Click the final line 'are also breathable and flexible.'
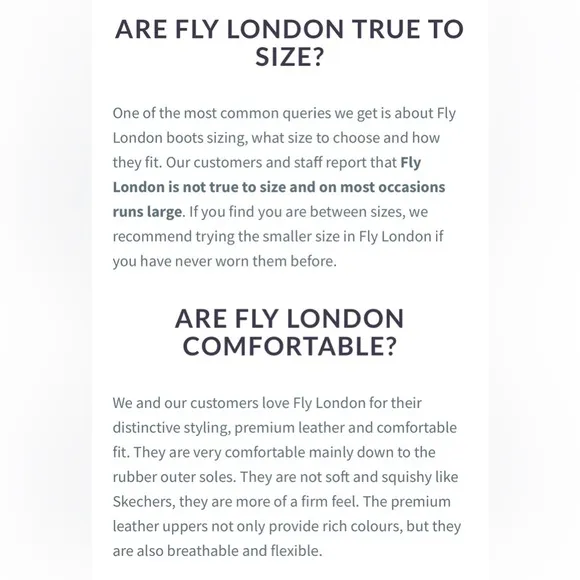The width and height of the screenshot is (580, 580). pyautogui.click(x=218, y=551)
